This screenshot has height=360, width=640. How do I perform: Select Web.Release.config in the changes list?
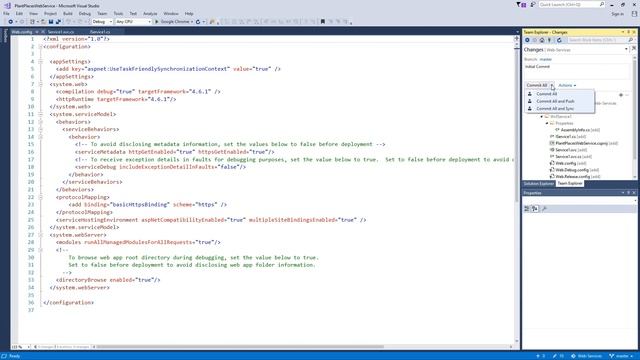575,176
